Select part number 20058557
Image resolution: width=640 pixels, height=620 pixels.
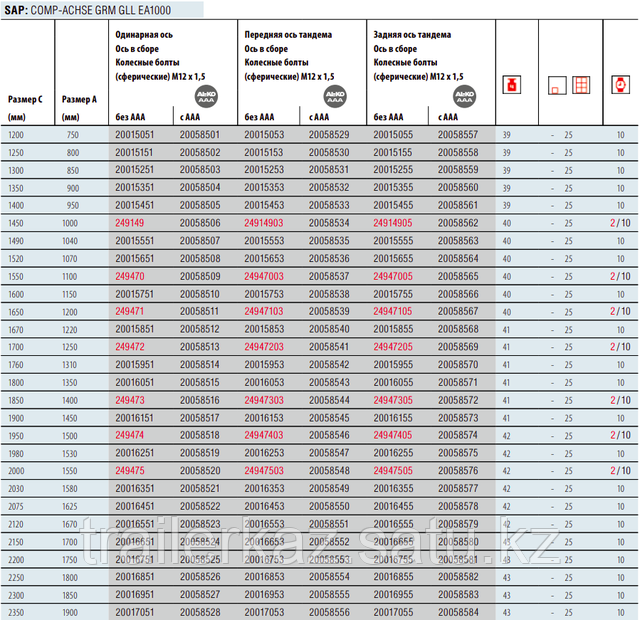coord(458,135)
